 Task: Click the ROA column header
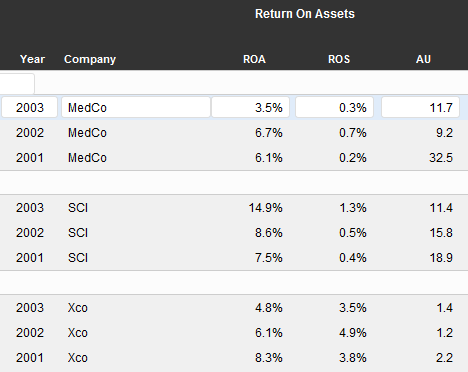click(x=254, y=59)
